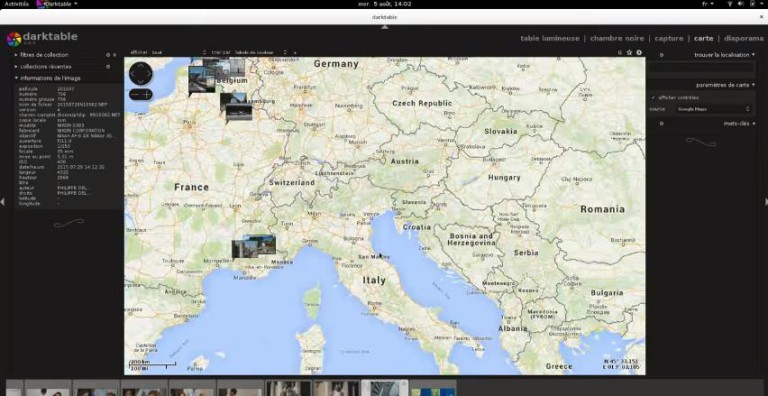The image size is (768, 396).
Task: Click the reset icon beside trouver la localisation
Action: (662, 55)
